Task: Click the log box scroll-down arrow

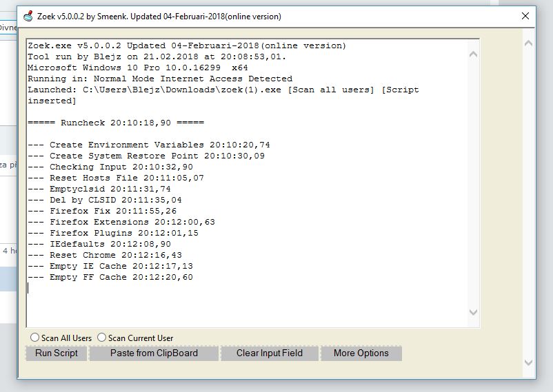Action: click(x=472, y=312)
